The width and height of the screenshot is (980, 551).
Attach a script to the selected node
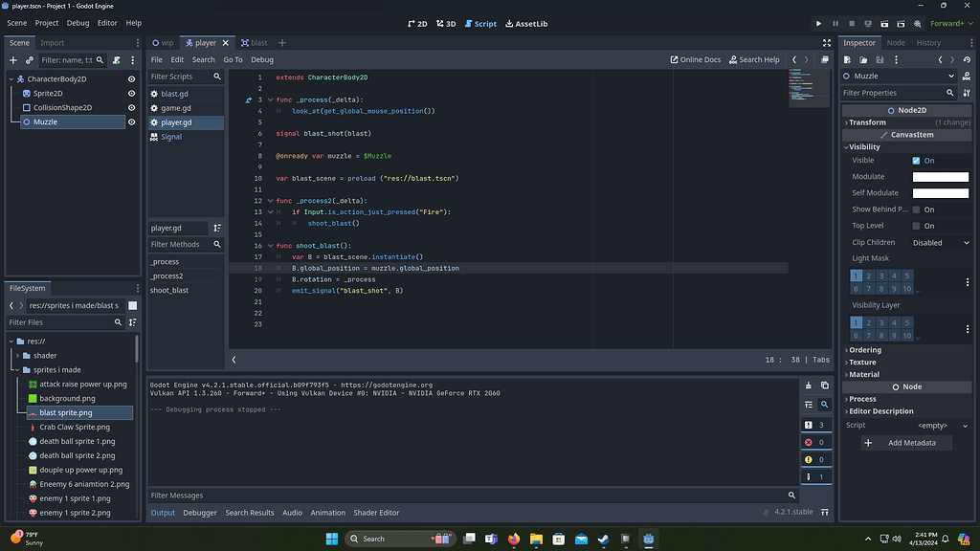pyautogui.click(x=116, y=60)
